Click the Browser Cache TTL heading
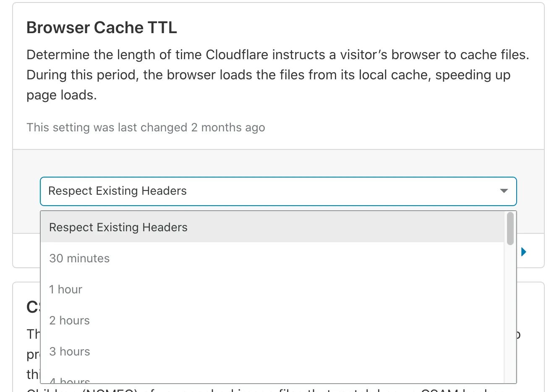Screen dimensions: 554x392 pyautogui.click(x=102, y=27)
